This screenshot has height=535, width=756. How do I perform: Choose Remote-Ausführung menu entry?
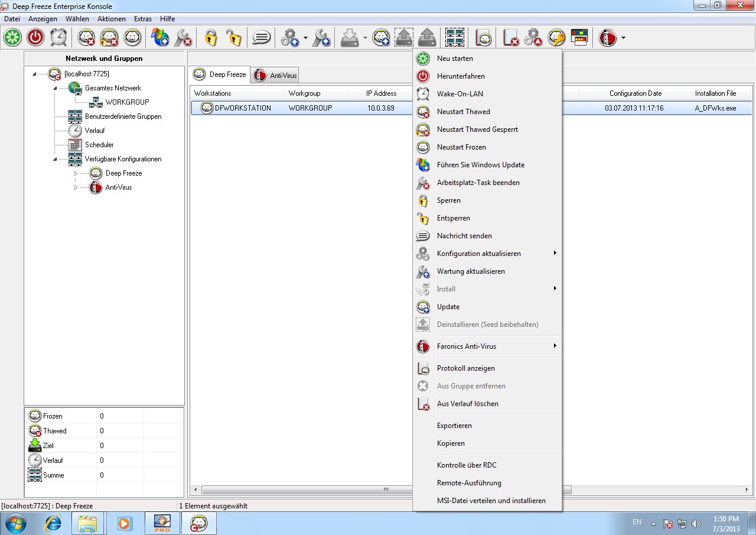[x=487, y=483]
